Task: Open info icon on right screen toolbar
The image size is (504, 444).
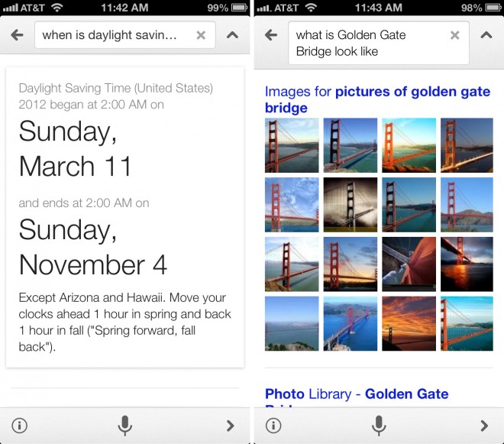Action: pyautogui.click(x=273, y=426)
